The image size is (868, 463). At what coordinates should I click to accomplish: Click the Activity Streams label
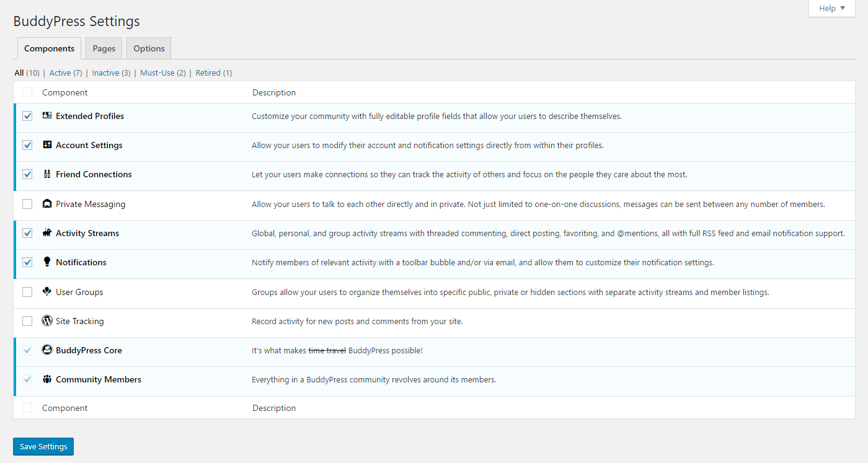coord(87,233)
